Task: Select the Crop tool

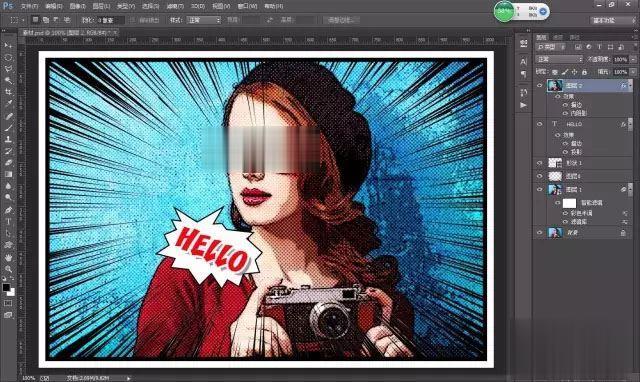Action: (8, 92)
